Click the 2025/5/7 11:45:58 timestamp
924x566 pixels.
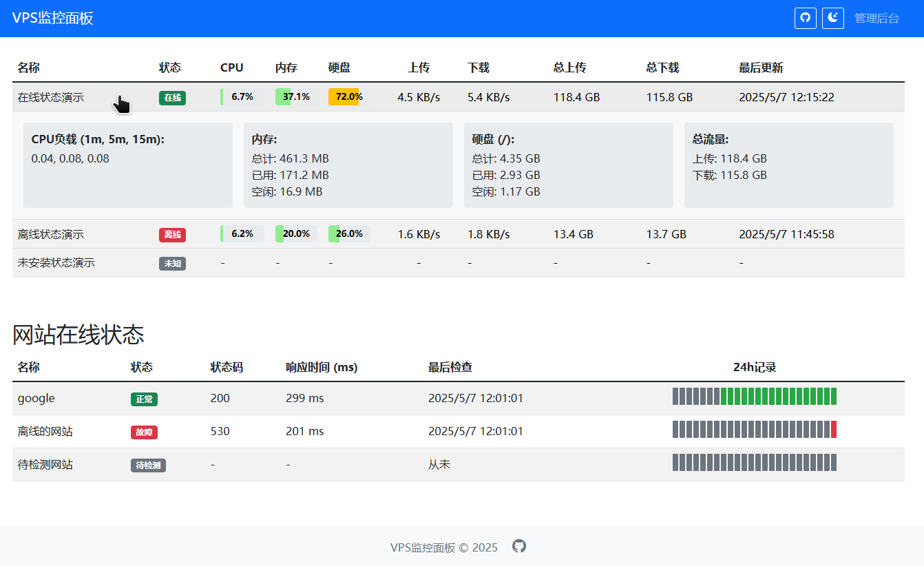click(x=786, y=234)
